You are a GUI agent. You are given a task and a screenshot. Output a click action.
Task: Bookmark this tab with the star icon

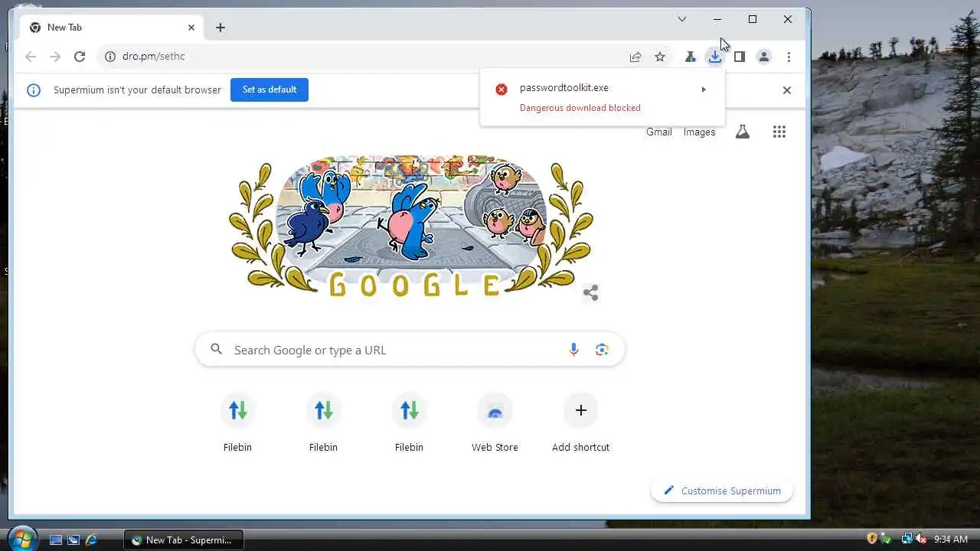click(660, 57)
